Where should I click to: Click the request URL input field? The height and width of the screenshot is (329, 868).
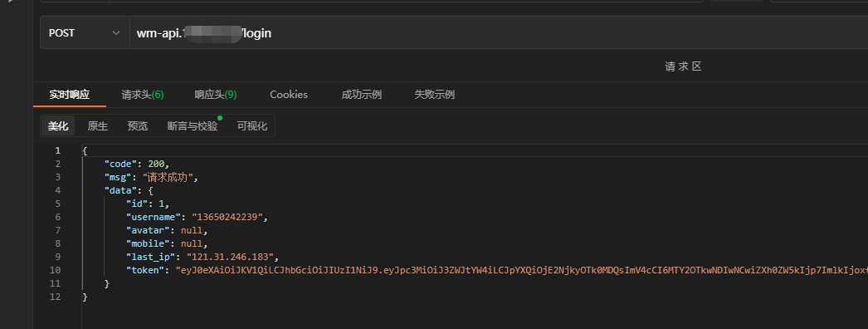click(x=498, y=32)
